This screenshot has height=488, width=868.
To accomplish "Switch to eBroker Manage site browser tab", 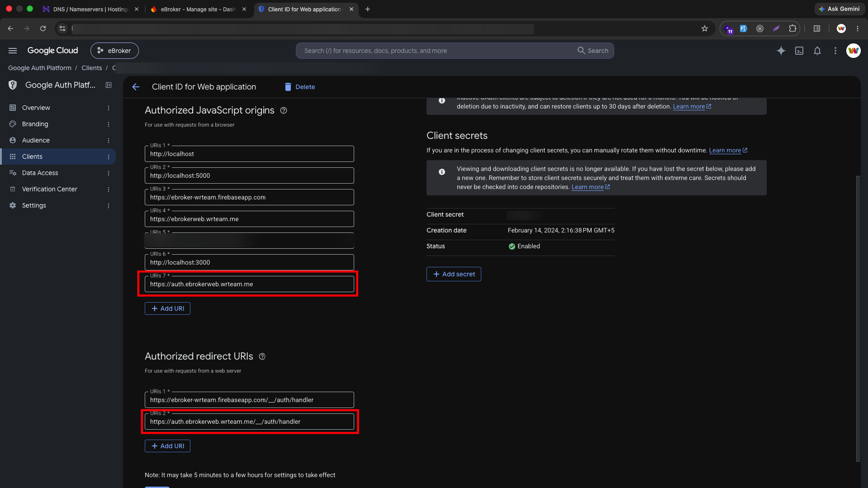I will [x=198, y=9].
